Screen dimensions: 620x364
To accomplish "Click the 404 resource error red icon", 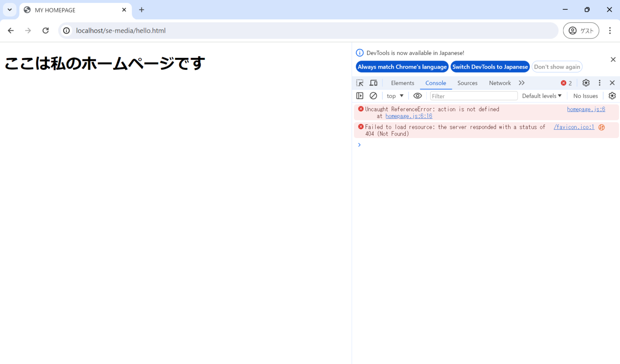I will (361, 127).
